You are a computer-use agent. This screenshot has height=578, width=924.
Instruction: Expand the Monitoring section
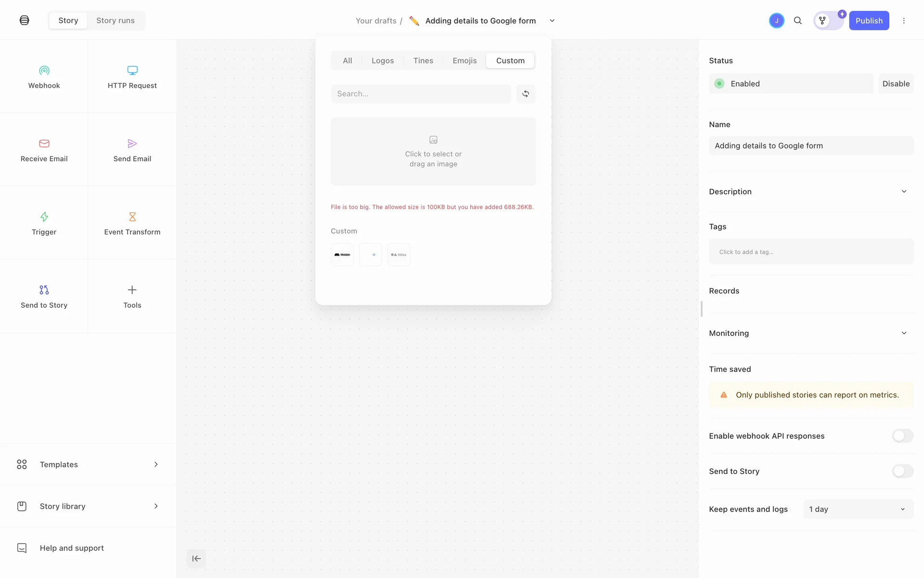[903, 333]
